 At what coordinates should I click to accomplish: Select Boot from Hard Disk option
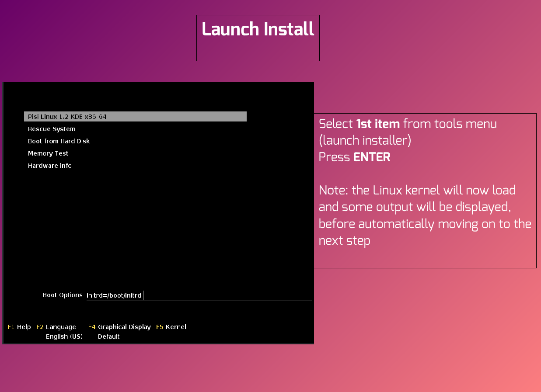click(59, 141)
